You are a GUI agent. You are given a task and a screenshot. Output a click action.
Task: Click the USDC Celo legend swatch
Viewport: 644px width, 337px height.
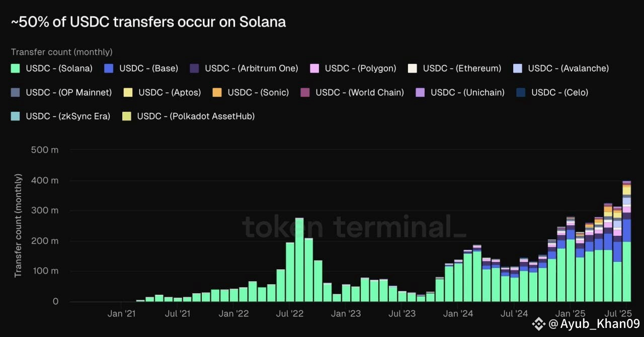(x=521, y=92)
